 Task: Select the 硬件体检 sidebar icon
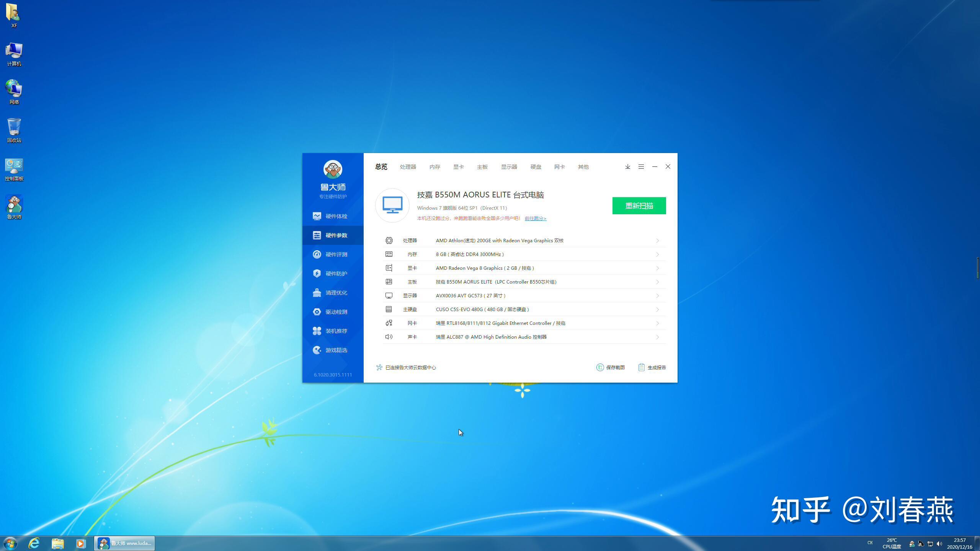click(333, 216)
